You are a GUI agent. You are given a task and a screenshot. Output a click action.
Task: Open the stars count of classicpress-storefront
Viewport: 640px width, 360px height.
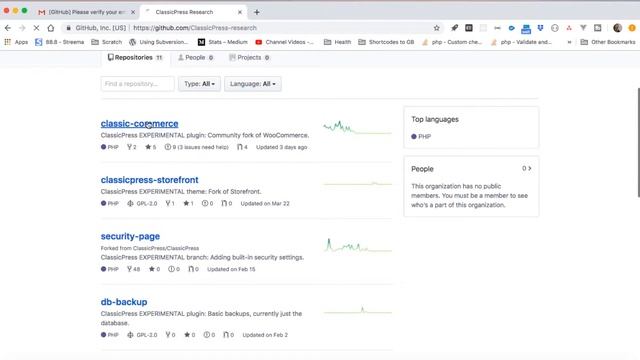coord(188,203)
